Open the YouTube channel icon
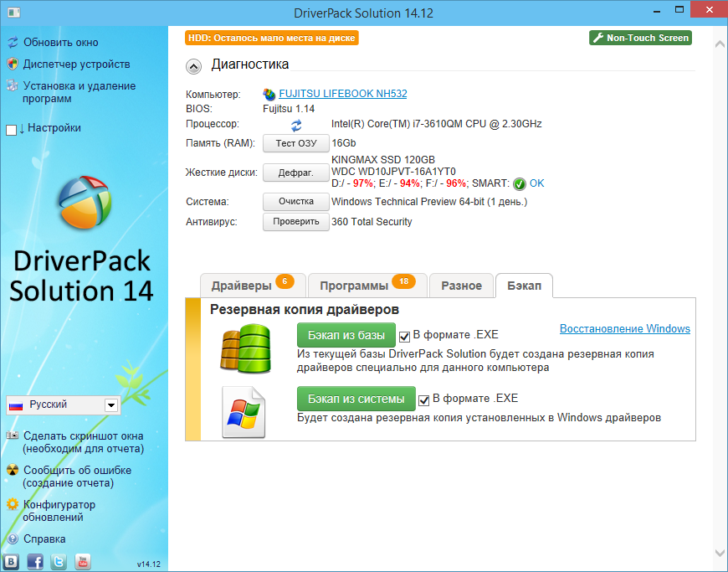Viewport: 728px width, 572px height. (83, 562)
